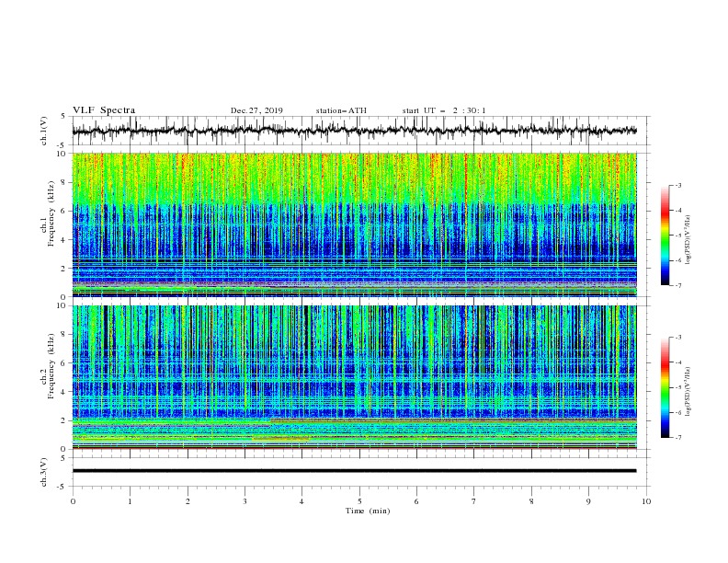Viewport: 728px width, 563px height.
Task: Click the '-3' tick on ch.2 color bar
Action: pyautogui.click(x=677, y=338)
